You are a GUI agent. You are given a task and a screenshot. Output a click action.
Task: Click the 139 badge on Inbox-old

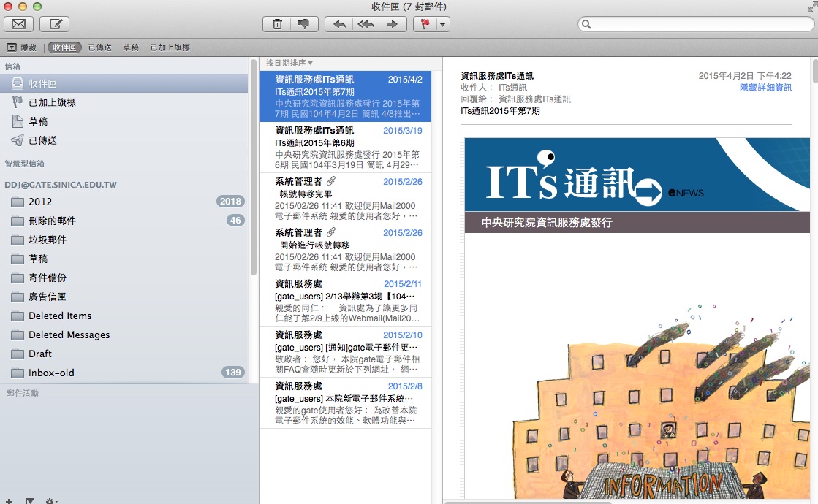(x=232, y=372)
